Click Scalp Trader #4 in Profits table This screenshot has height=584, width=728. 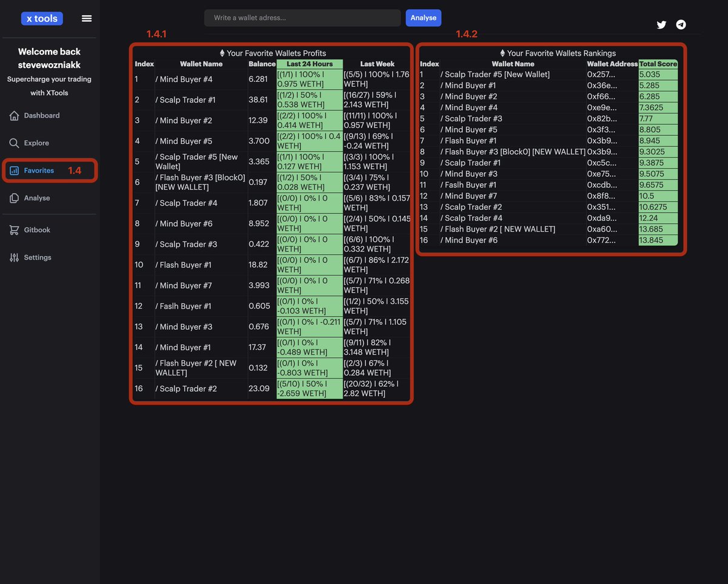[186, 203]
